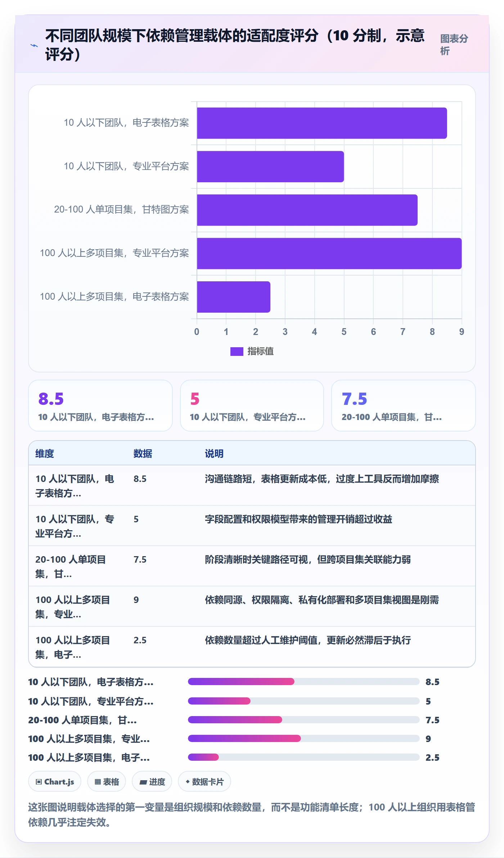
Task: Click the 维度 column header
Action: tap(45, 453)
